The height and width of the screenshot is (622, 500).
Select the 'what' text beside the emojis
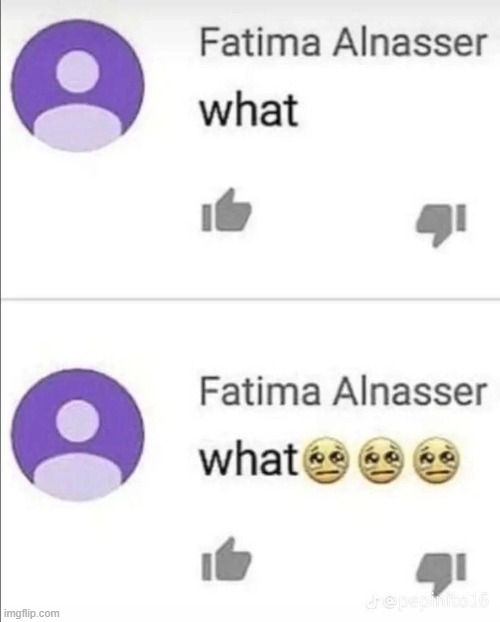pyautogui.click(x=249, y=459)
